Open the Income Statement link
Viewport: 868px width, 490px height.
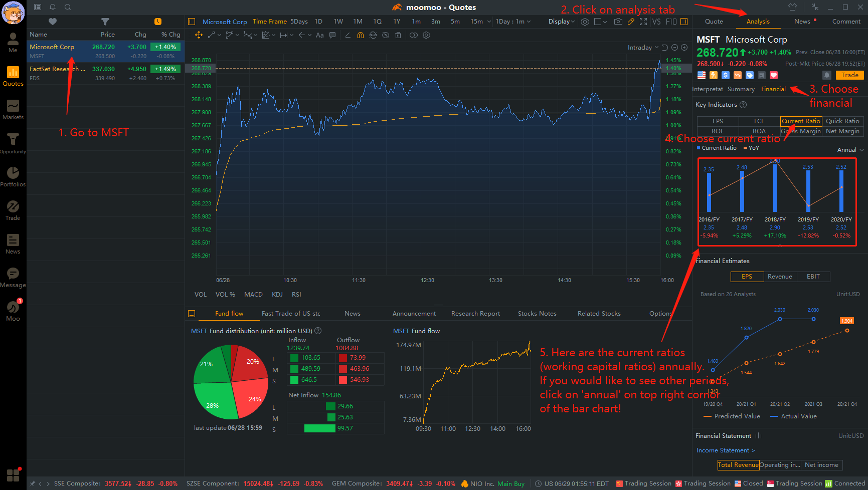[x=725, y=450]
